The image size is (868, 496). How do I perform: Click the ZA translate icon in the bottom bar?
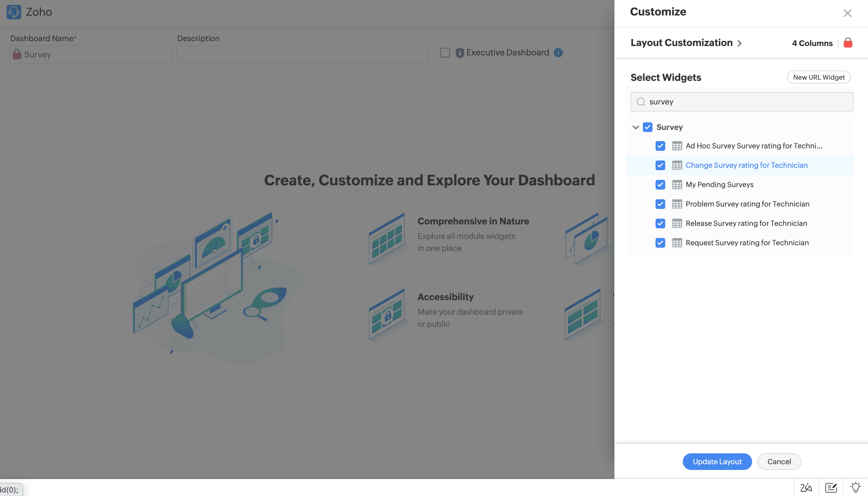[x=806, y=488]
